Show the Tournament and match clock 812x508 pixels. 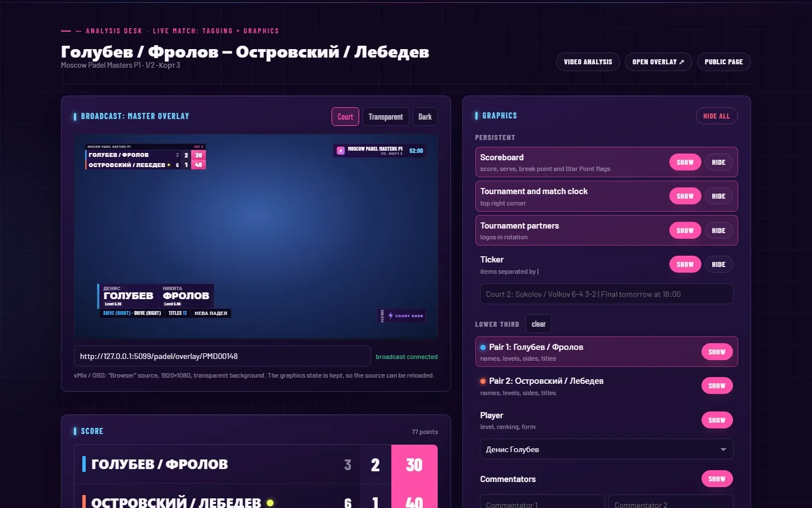pyautogui.click(x=685, y=196)
